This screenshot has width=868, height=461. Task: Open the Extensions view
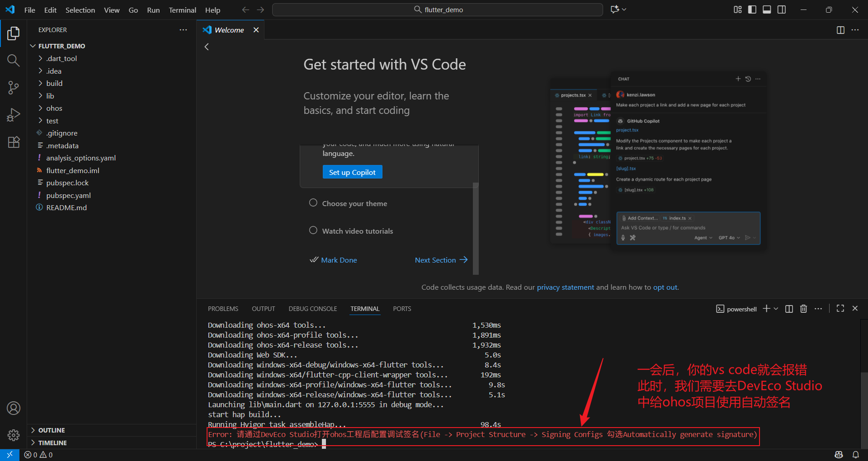click(14, 142)
